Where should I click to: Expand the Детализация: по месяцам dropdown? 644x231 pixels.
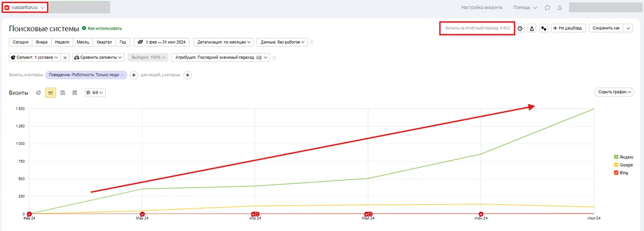point(224,42)
